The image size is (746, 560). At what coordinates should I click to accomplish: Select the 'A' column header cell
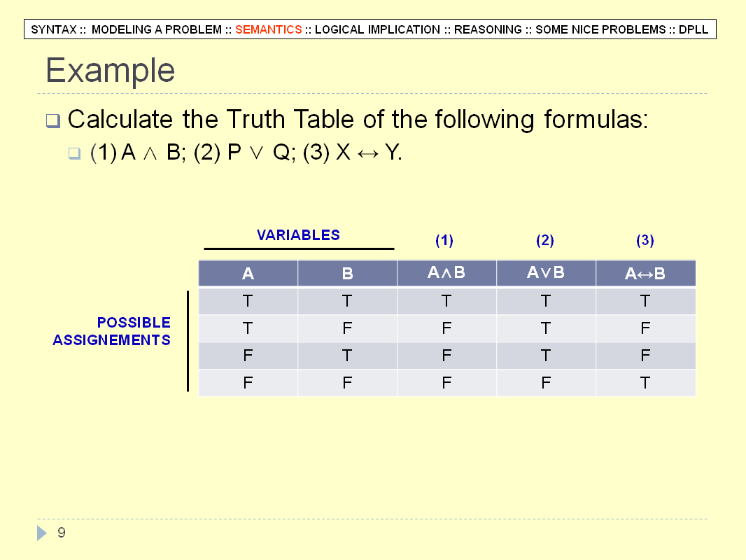pyautogui.click(x=248, y=273)
